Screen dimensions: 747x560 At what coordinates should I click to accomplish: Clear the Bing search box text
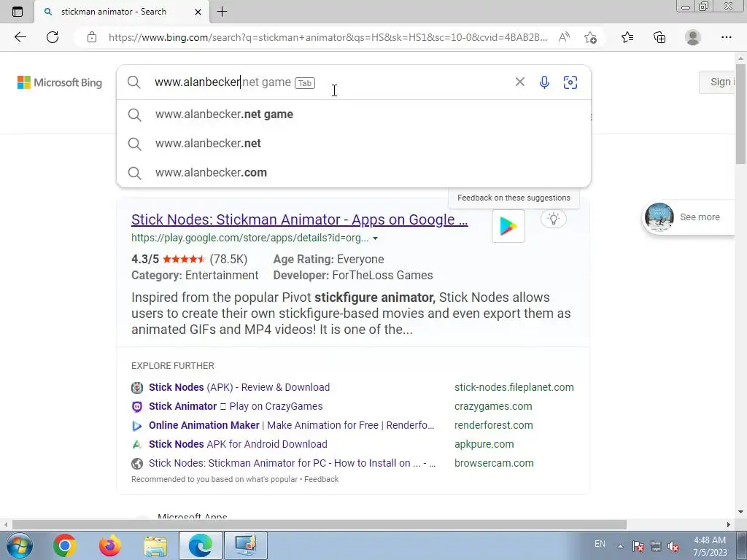(519, 82)
